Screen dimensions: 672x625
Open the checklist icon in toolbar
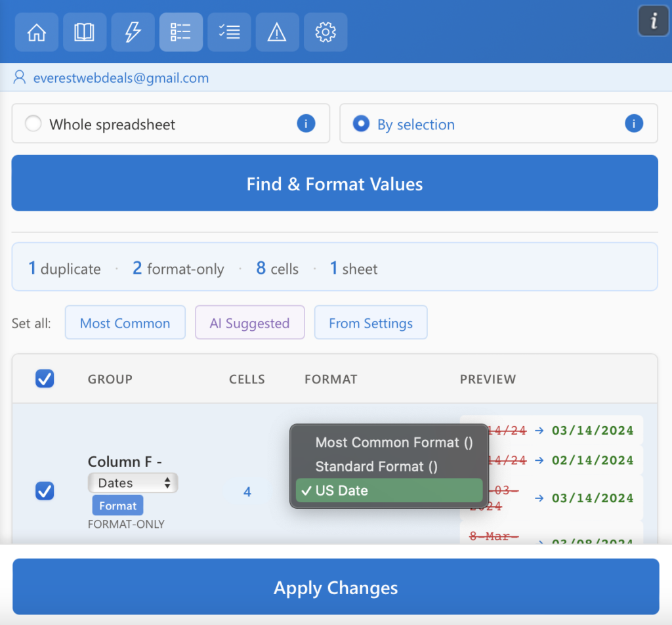229,32
